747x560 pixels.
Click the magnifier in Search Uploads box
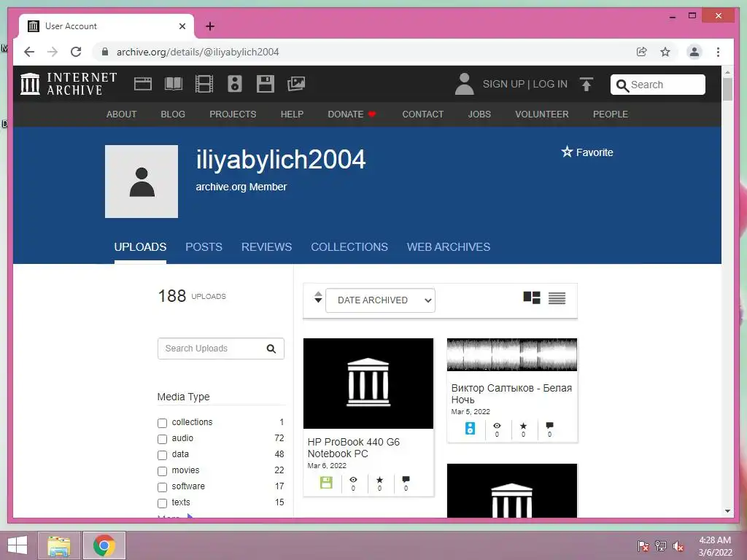271,349
